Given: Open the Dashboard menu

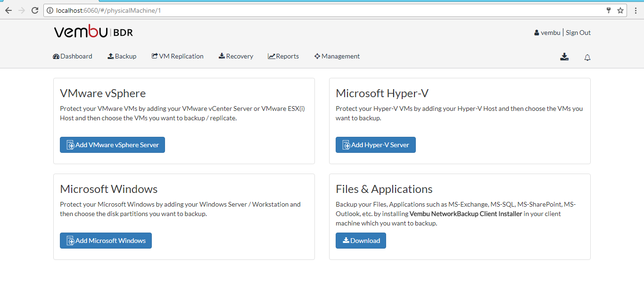Looking at the screenshot, I should (x=73, y=56).
